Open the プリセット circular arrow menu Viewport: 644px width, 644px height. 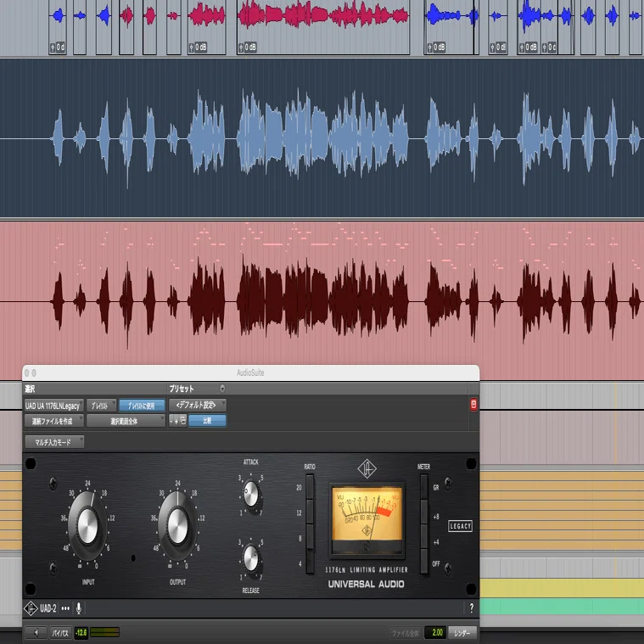click(222, 388)
